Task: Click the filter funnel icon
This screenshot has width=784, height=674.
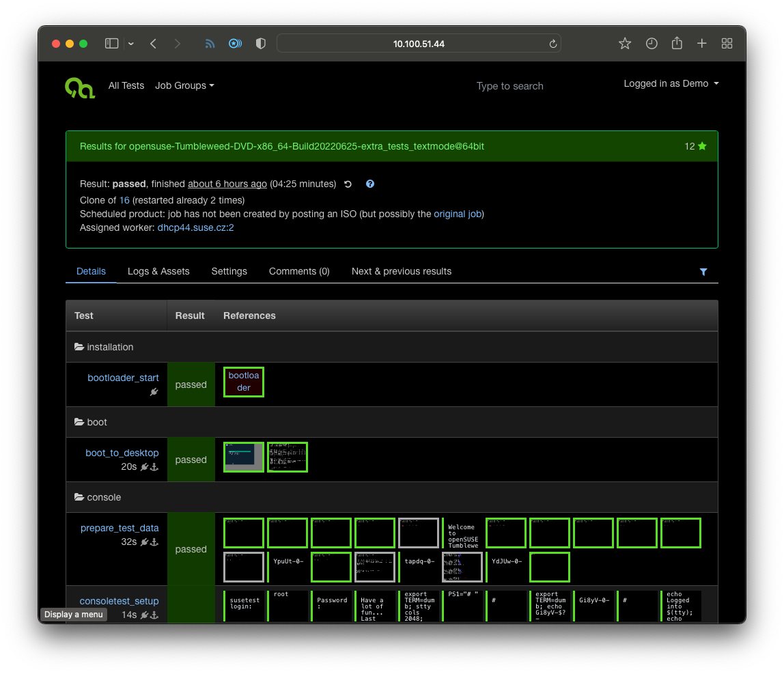Action: click(703, 272)
